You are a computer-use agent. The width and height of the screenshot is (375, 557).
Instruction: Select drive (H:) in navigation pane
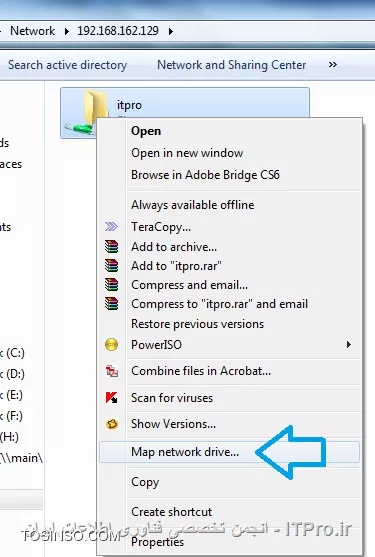10,437
